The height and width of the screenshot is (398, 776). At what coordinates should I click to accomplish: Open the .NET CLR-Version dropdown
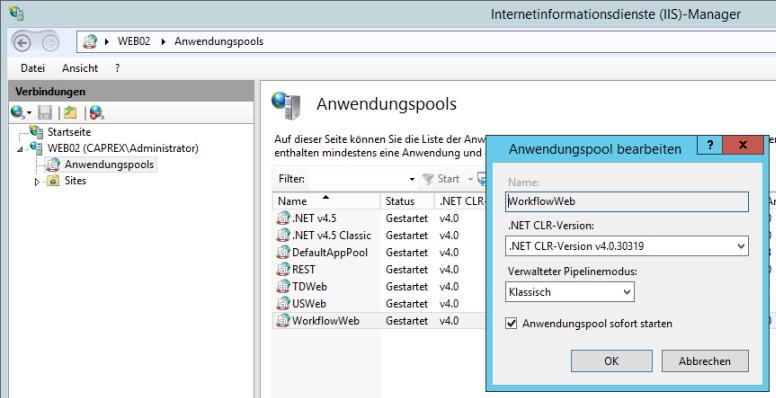click(741, 246)
